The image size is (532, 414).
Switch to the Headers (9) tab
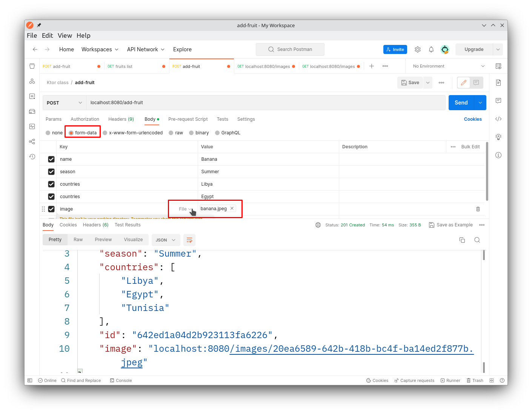pyautogui.click(x=121, y=119)
